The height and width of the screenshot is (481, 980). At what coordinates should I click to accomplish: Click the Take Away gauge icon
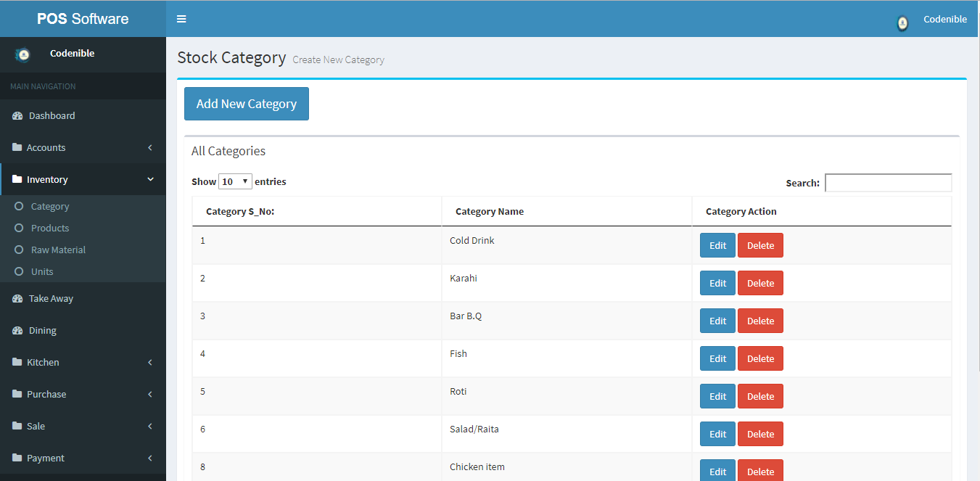(17, 299)
